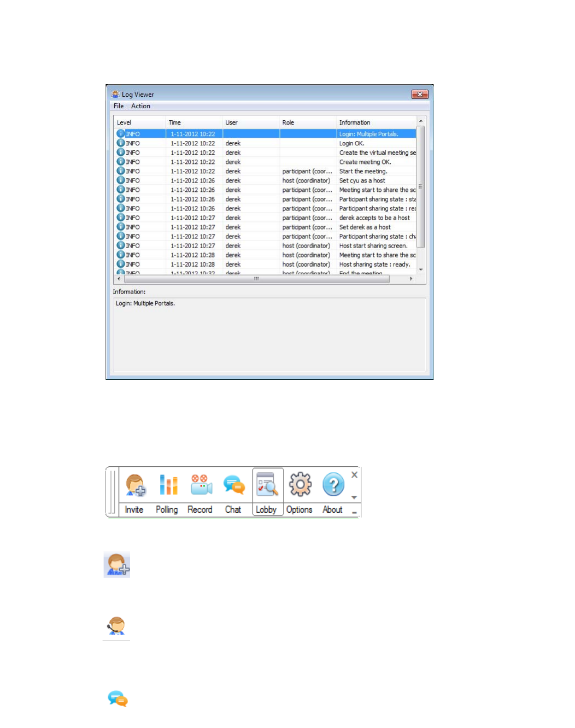
Task: Click inside the Information detail text box
Action: (x=269, y=335)
